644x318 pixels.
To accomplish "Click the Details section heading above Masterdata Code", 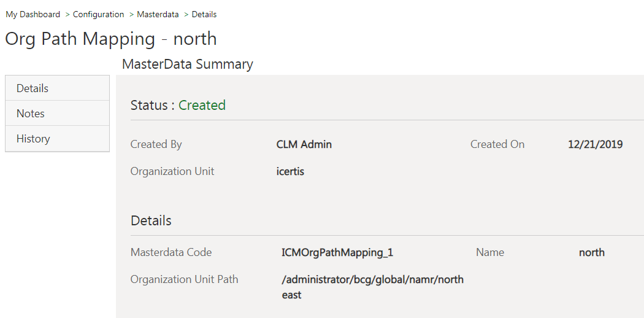I will coord(151,220).
